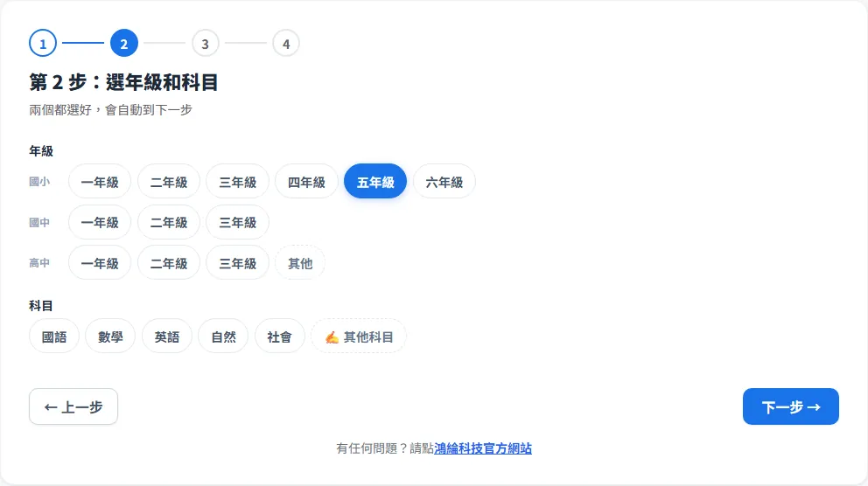Choose 國小 六年級 grade

click(x=444, y=181)
